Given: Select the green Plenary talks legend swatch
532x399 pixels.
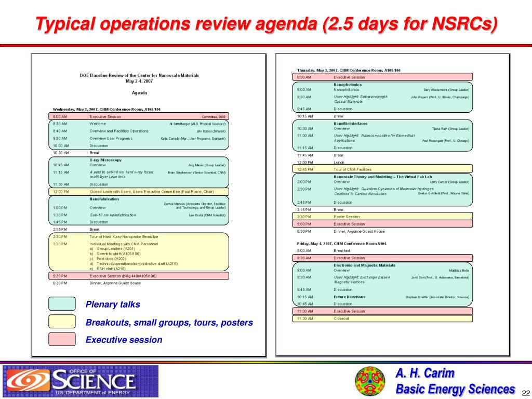Looking at the screenshot, I should click(62, 303).
